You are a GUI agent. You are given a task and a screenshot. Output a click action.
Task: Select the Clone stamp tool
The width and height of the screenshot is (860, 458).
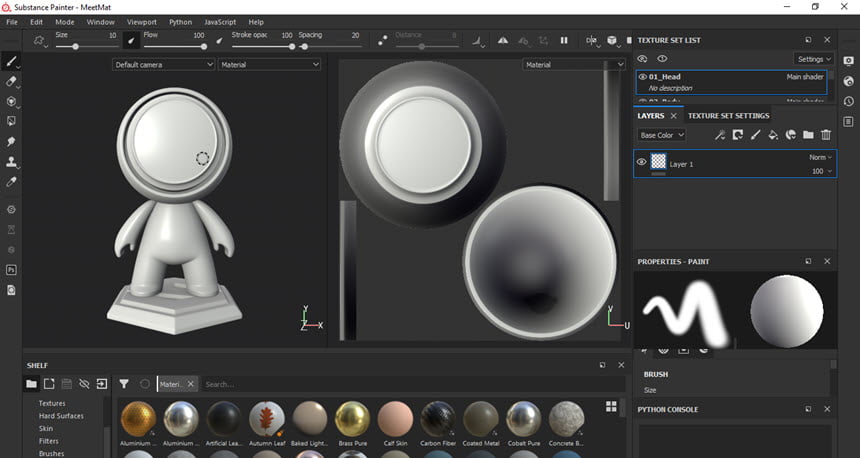pyautogui.click(x=11, y=162)
